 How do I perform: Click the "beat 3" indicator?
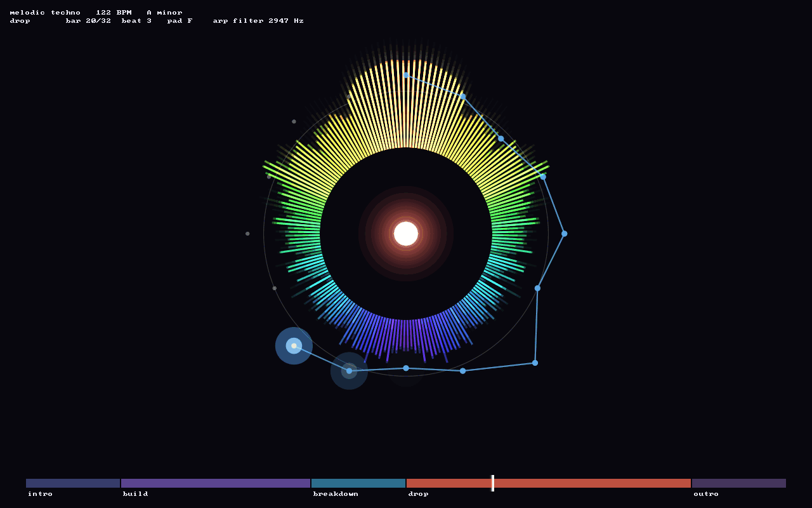pyautogui.click(x=136, y=21)
